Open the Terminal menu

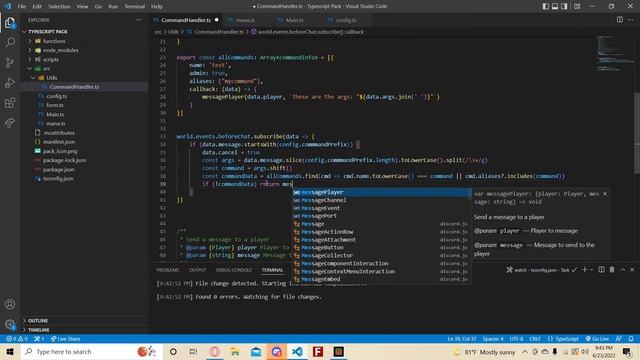pyautogui.click(x=135, y=7)
